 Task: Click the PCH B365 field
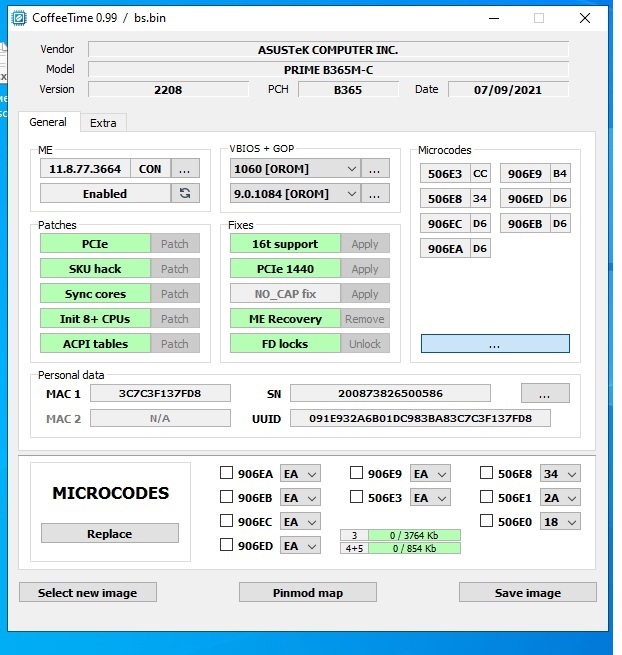tap(348, 89)
